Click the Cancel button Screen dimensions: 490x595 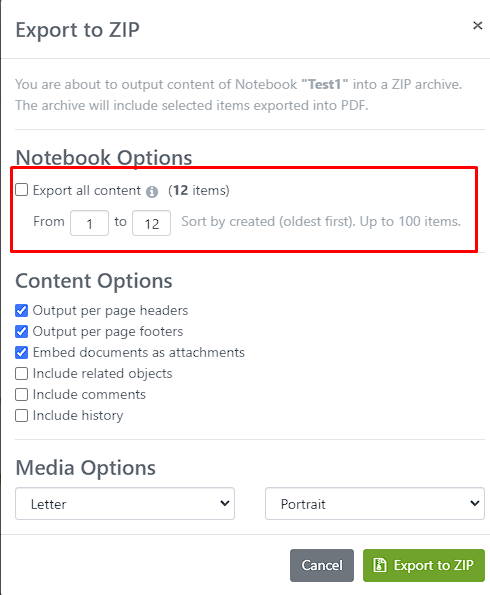[x=322, y=565]
